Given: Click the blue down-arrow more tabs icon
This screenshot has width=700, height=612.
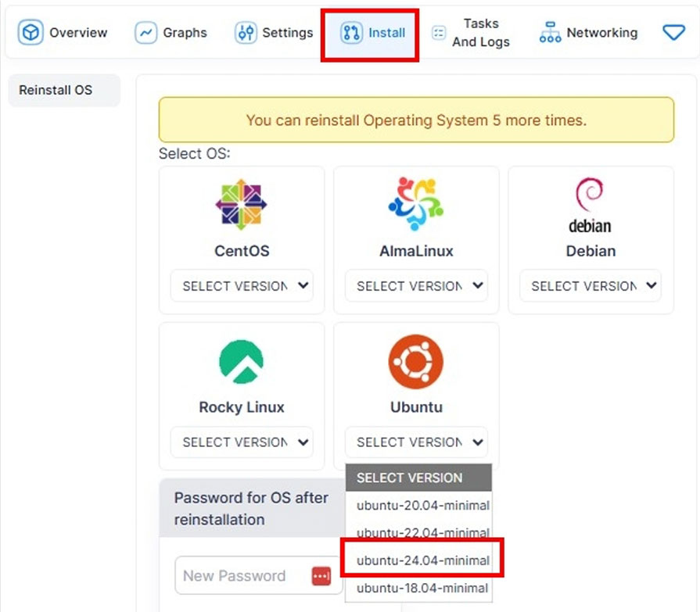Looking at the screenshot, I should point(673,33).
